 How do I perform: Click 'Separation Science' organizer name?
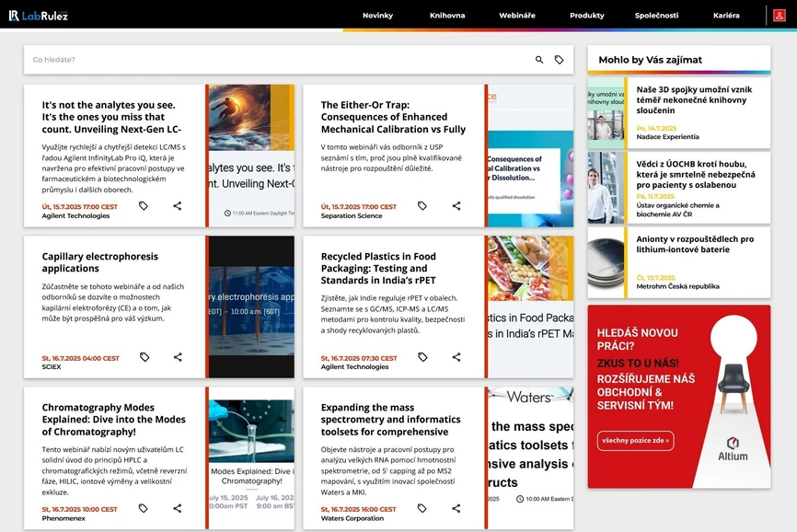pos(352,216)
